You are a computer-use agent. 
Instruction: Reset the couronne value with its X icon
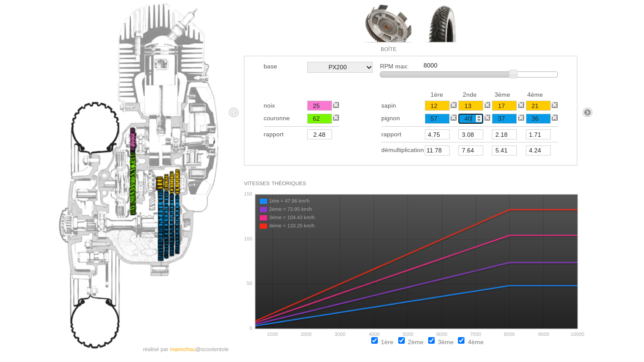click(336, 118)
